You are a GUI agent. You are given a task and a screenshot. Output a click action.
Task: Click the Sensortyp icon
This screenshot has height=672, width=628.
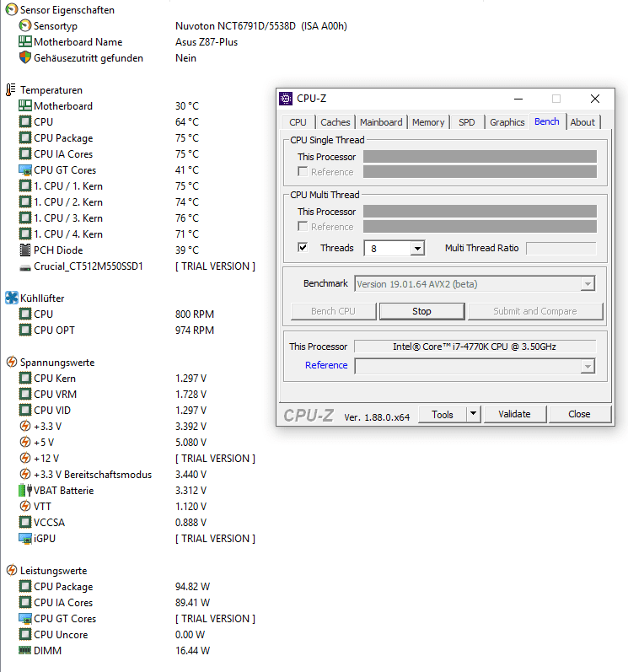[x=25, y=25]
